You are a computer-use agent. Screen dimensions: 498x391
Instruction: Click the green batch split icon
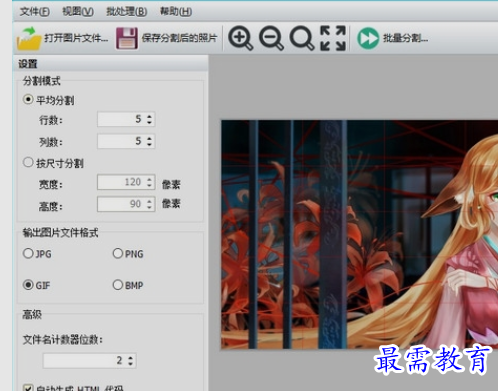pyautogui.click(x=368, y=38)
